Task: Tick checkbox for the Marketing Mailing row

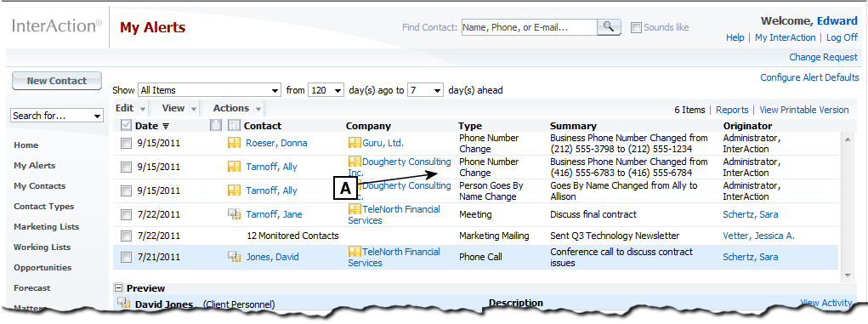Action: coord(126,236)
